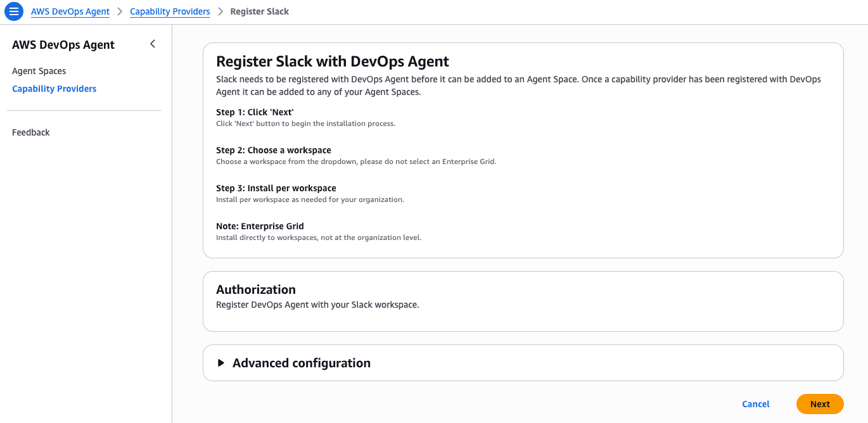868x423 pixels.
Task: Open Agent Spaces in the sidebar
Action: (x=39, y=71)
